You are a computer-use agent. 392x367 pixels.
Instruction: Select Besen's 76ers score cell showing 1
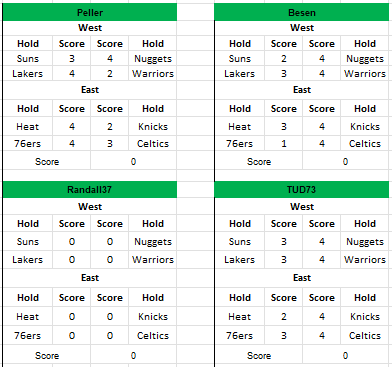[284, 144]
